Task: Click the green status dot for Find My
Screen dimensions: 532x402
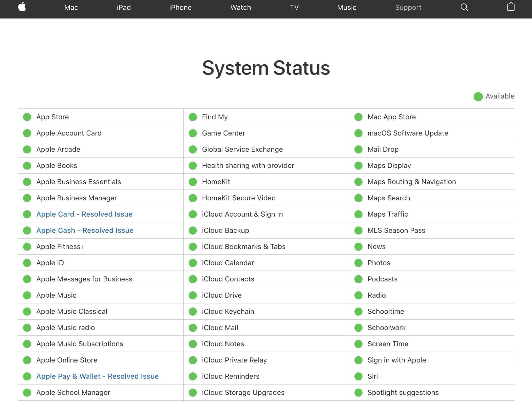Action: (x=193, y=117)
